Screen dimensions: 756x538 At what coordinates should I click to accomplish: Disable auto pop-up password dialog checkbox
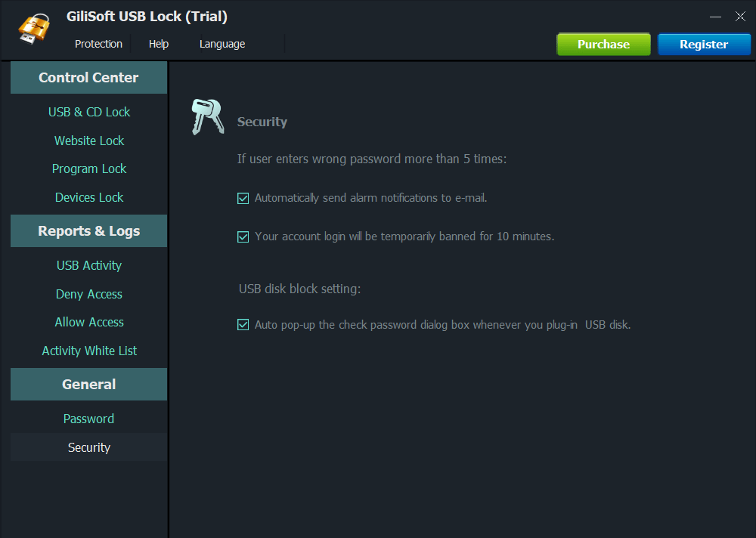[x=243, y=325]
